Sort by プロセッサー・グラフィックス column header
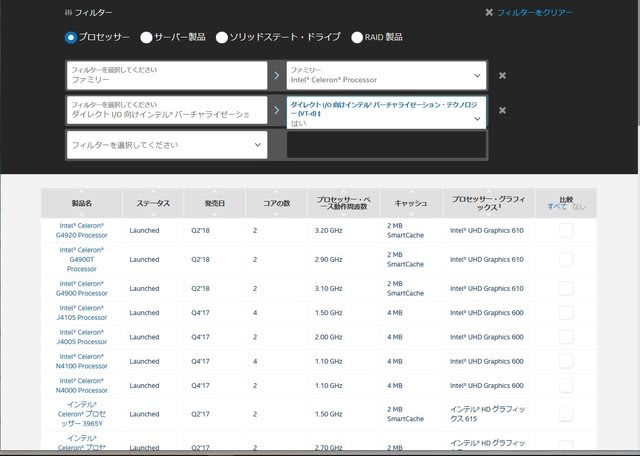 489,203
